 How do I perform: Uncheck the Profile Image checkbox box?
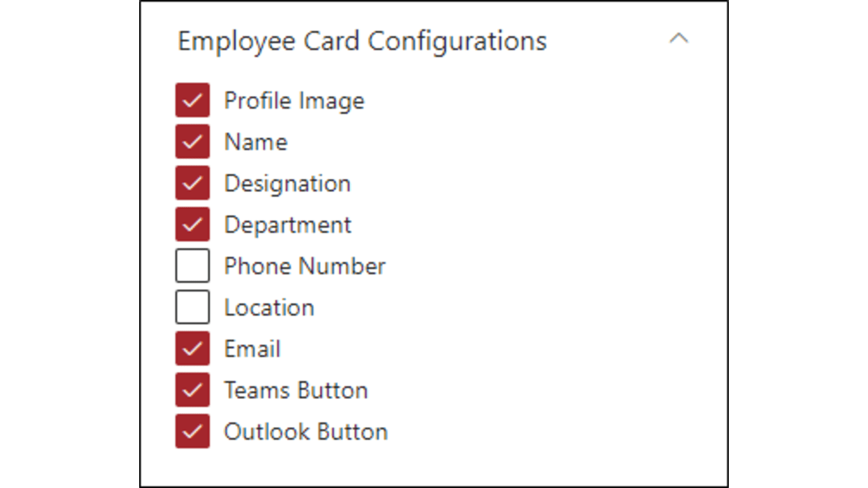tap(193, 100)
